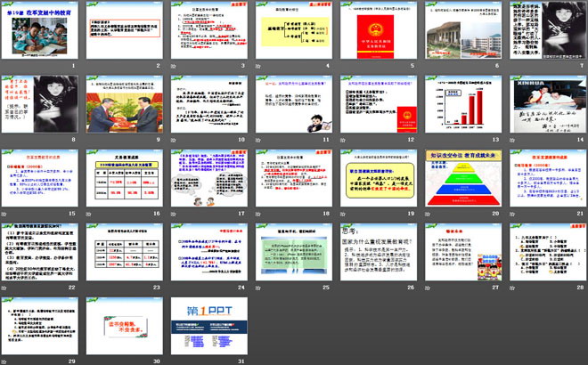Select slide 2 with the red-bordered text box
This screenshot has height=365, width=588.
pyautogui.click(x=121, y=31)
